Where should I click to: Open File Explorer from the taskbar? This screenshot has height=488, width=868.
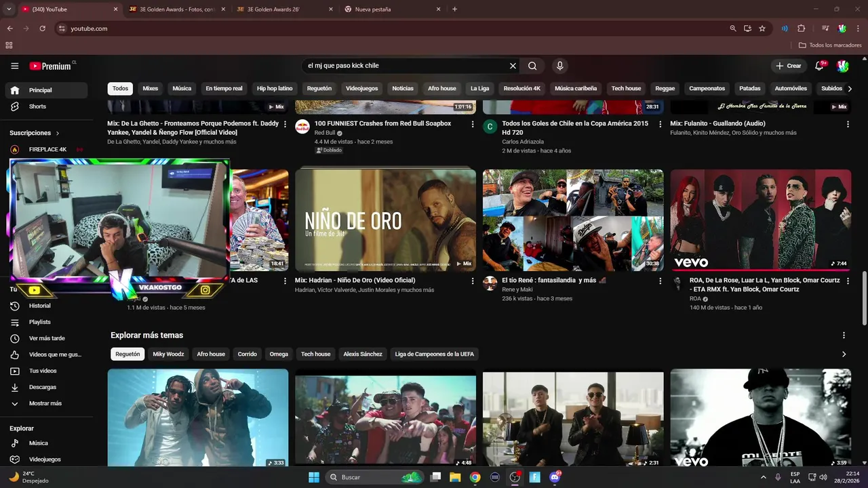(455, 477)
